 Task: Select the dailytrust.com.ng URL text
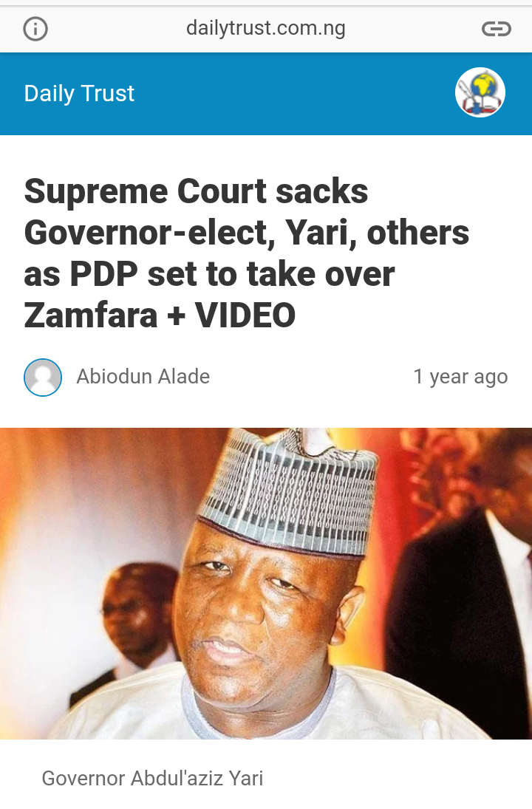tap(266, 28)
